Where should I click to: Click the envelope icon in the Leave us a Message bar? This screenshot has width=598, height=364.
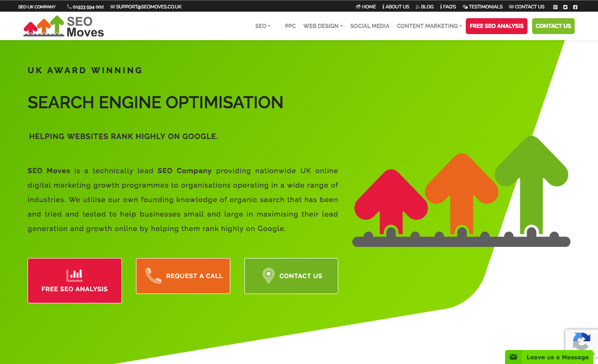click(x=513, y=357)
